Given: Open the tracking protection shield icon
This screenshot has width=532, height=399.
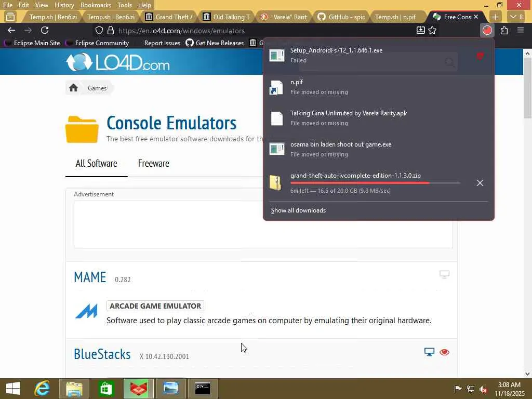Looking at the screenshot, I should 99,31.
